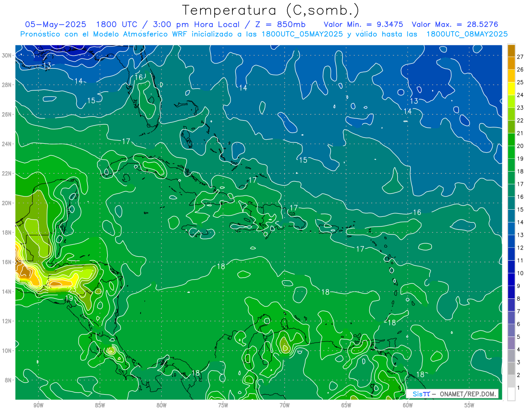Click the 27 label on the colorbar
532x411 pixels.
[520, 57]
